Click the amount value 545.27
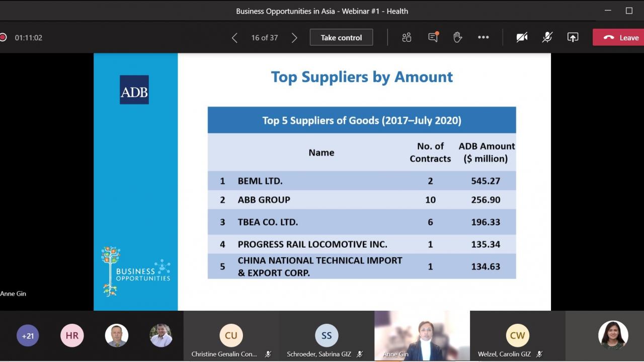 click(486, 181)
